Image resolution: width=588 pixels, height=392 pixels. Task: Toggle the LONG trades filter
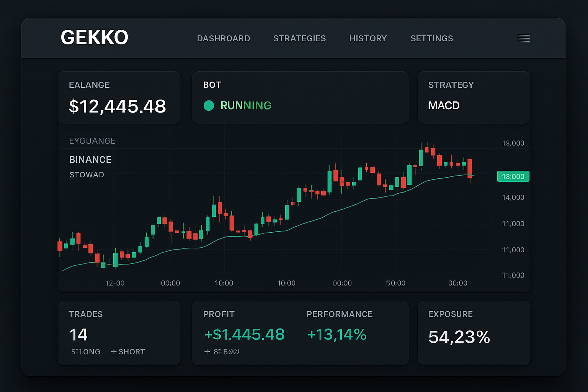click(85, 352)
